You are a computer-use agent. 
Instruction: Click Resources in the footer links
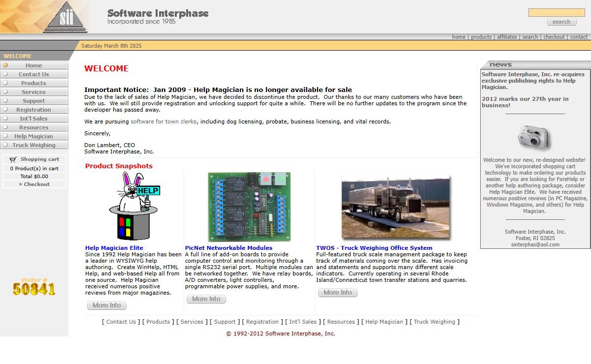tap(341, 322)
